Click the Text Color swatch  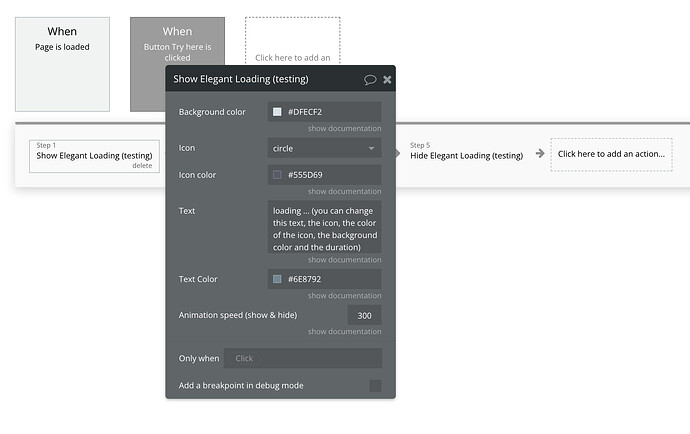point(277,279)
